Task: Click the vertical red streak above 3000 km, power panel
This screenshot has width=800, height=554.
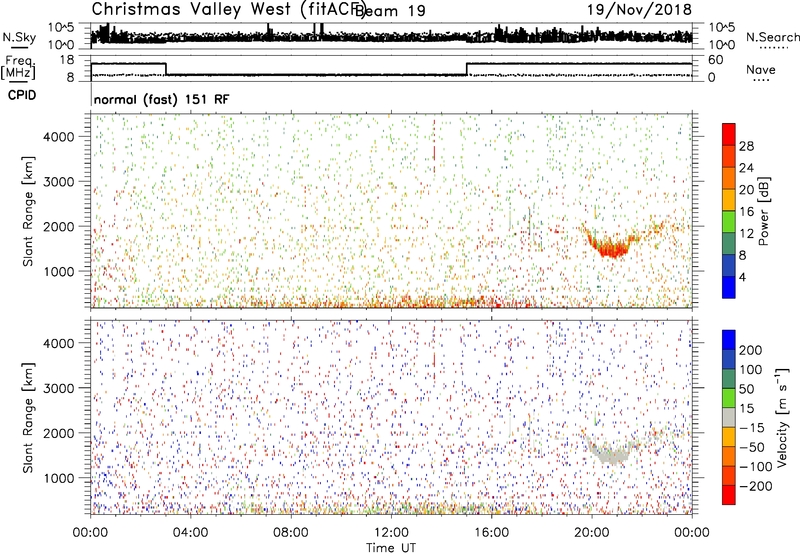Action: pos(434,147)
